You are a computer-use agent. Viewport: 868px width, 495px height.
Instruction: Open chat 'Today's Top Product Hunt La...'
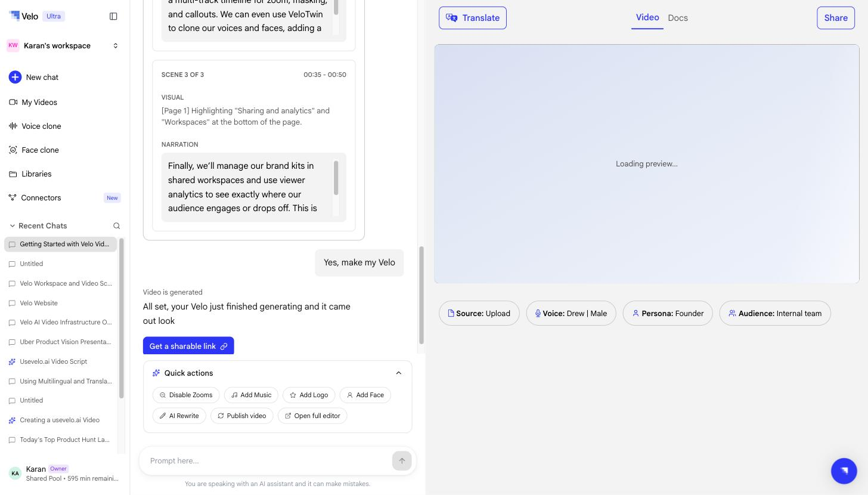click(x=60, y=440)
